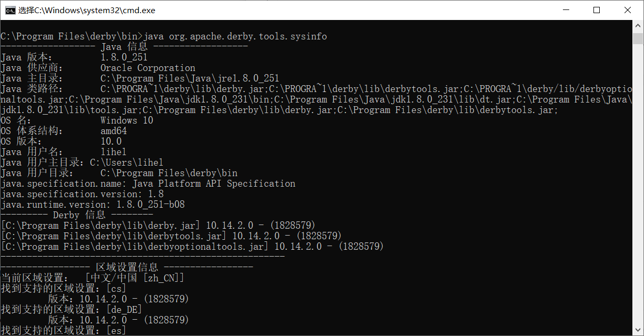Click the Windows 10 OS name value
Screen dimensions: 644x336
click(127, 120)
